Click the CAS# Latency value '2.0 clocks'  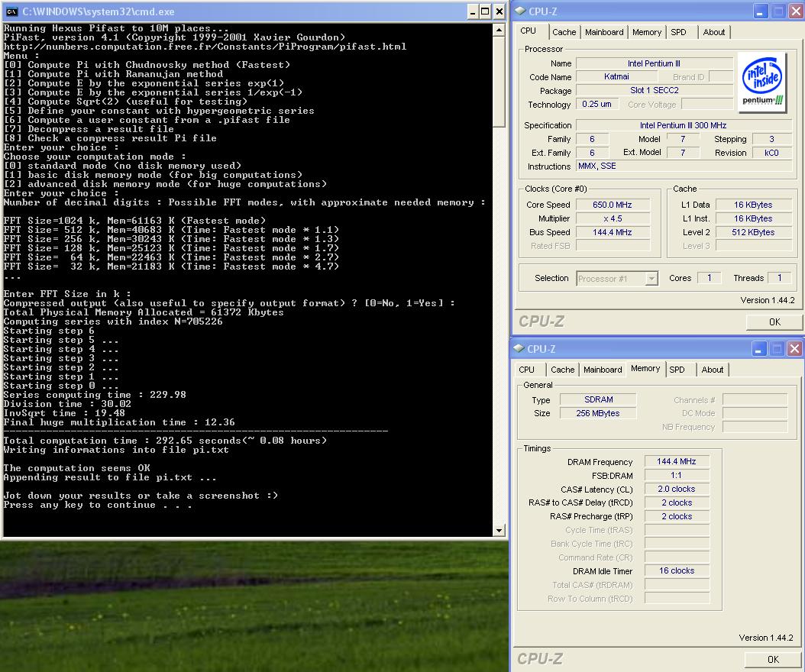(677, 489)
